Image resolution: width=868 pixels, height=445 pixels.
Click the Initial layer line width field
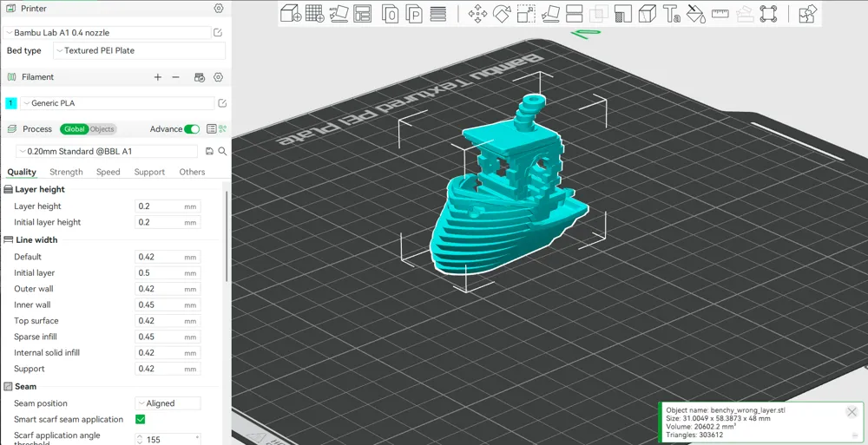coord(168,273)
